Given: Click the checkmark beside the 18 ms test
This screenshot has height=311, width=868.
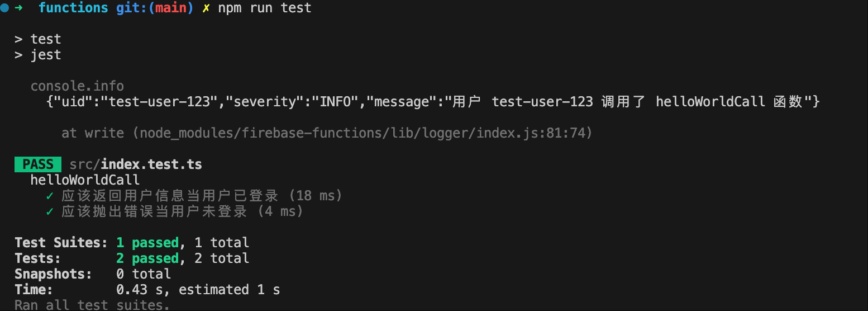Looking at the screenshot, I should tap(50, 196).
